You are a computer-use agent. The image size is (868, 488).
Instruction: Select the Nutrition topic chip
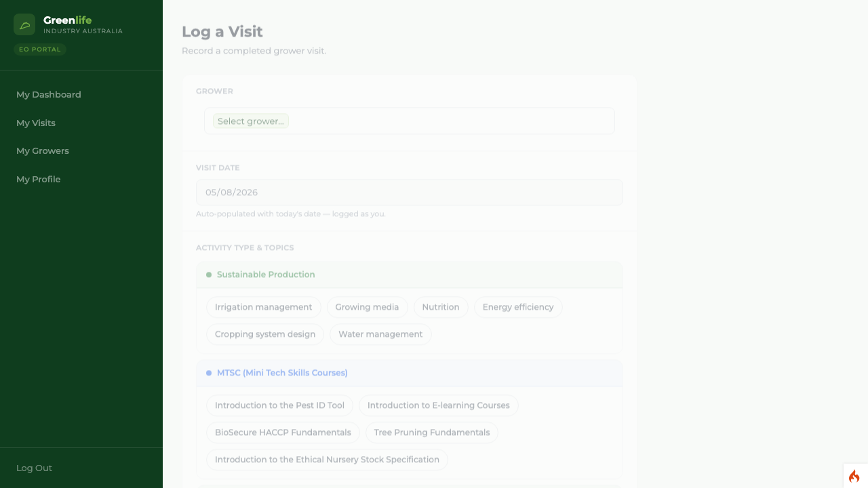click(x=441, y=307)
